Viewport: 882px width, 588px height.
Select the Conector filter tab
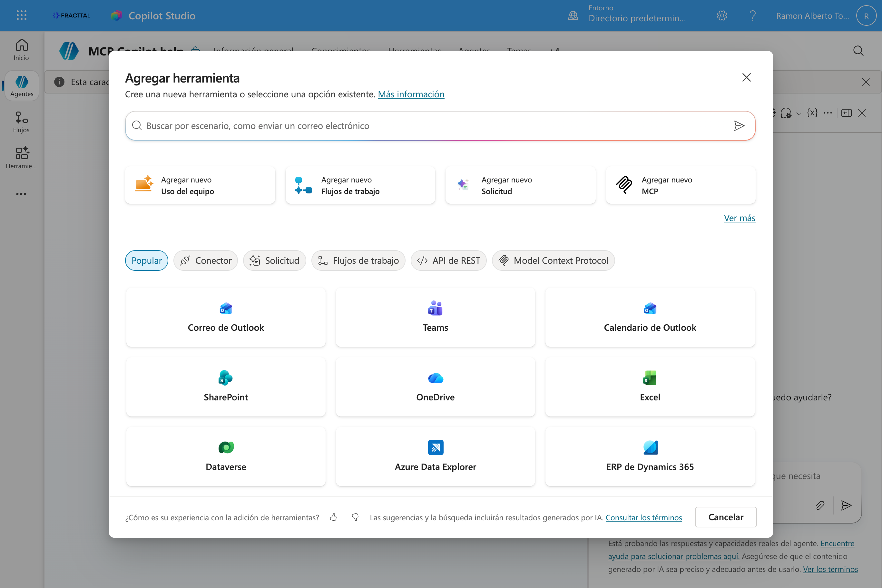pyautogui.click(x=205, y=260)
